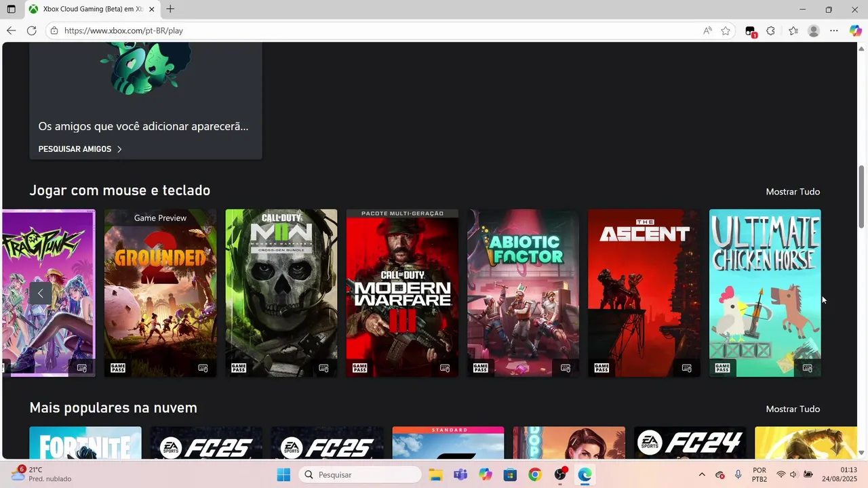Screen dimensions: 868x488
Task: Open Ultimate Chicken Horse game tile
Action: (765, 293)
